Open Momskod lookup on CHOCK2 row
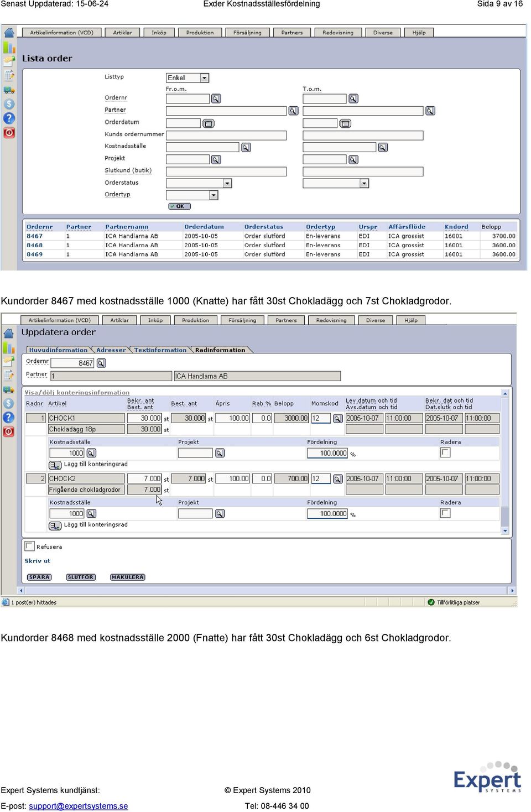Screen dimensions: 531x812 [x=337, y=478]
